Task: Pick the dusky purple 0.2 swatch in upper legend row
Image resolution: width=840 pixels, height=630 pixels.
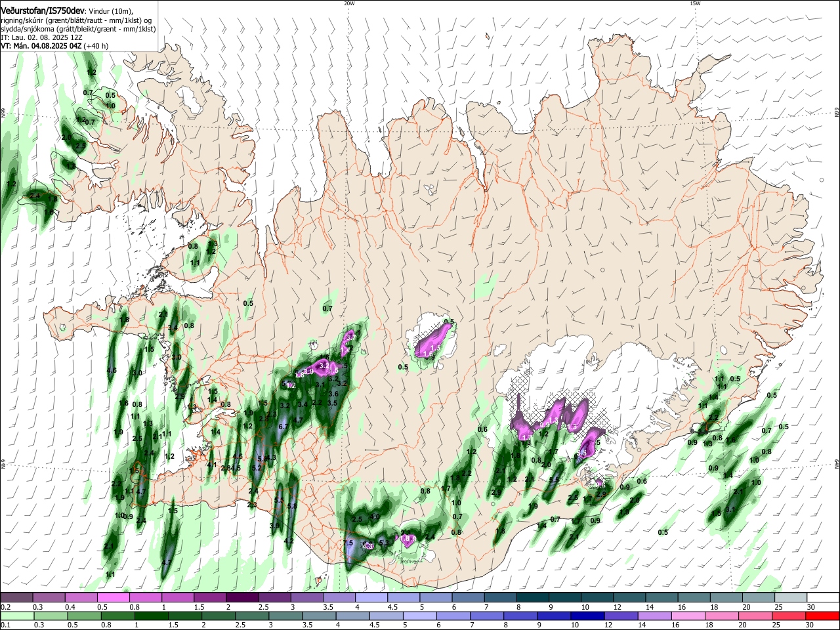Action: (17, 598)
